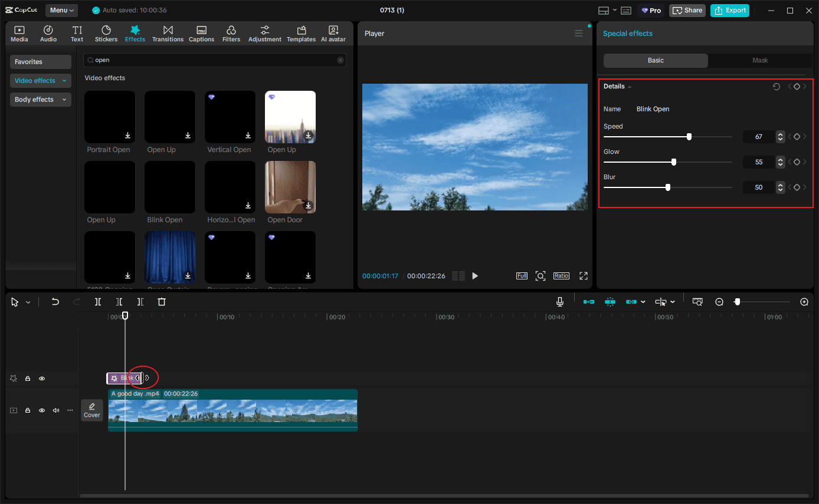Delete selected clip with trash icon
The width and height of the screenshot is (819, 504).
162,302
